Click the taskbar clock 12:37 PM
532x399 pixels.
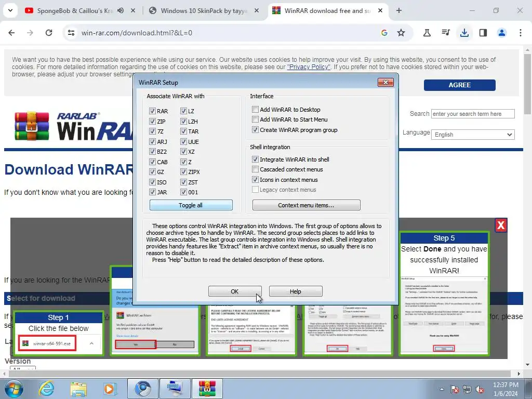click(x=506, y=385)
